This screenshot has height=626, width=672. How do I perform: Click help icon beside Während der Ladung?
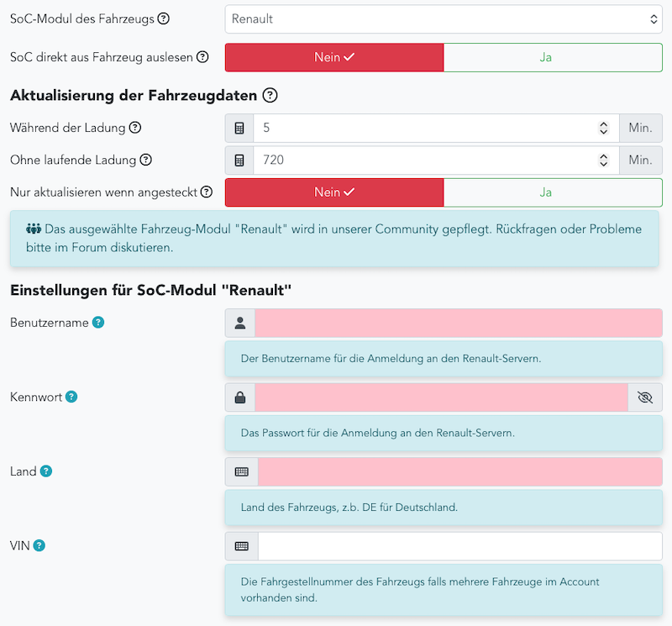134,128
